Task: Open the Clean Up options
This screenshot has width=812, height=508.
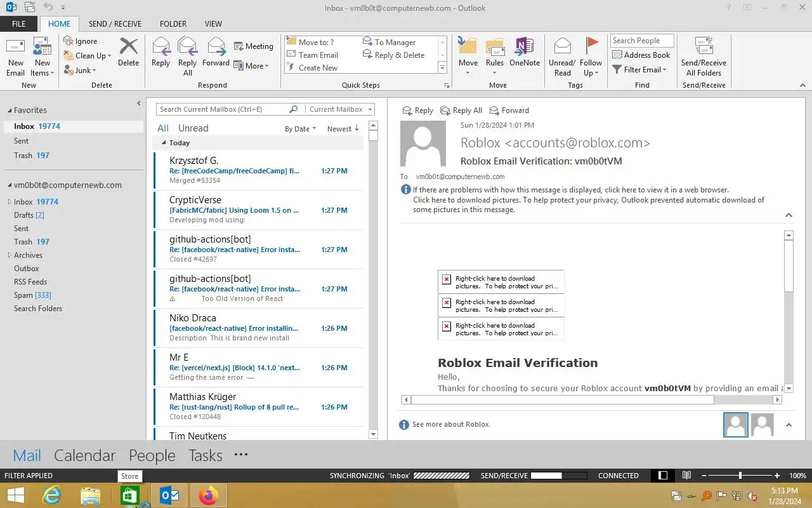Action: (88, 56)
